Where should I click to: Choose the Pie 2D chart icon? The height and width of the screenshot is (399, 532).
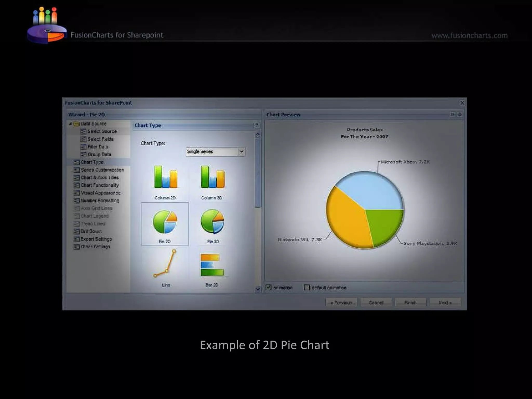point(165,222)
